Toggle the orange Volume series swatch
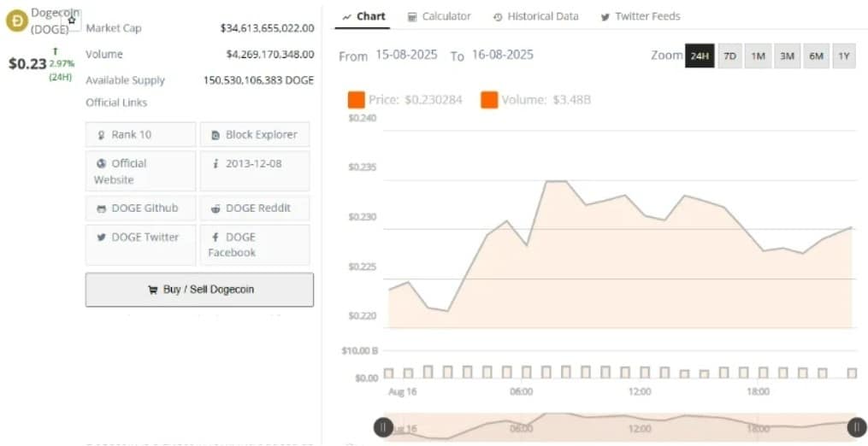Image resolution: width=868 pixels, height=446 pixels. 489,100
